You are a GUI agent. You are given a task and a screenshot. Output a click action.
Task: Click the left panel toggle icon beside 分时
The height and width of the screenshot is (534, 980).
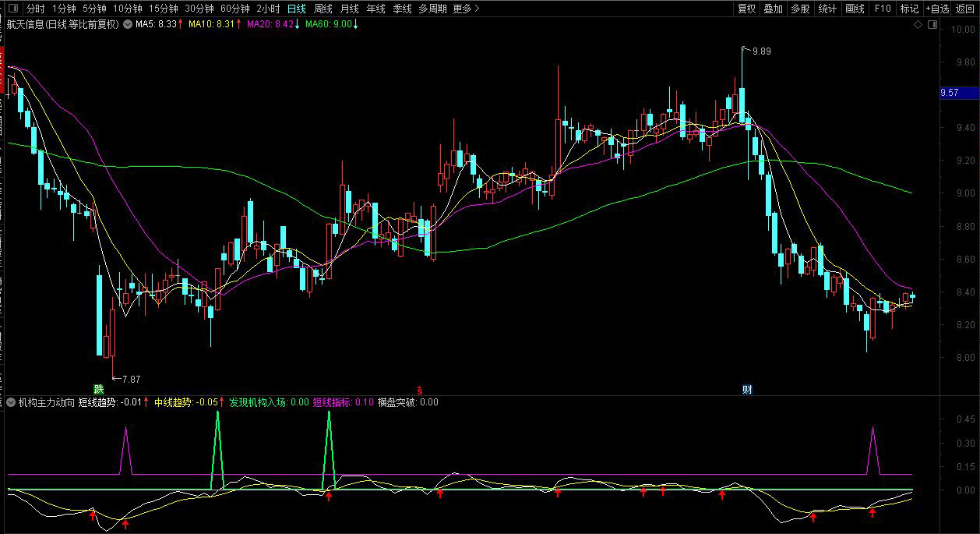point(13,9)
